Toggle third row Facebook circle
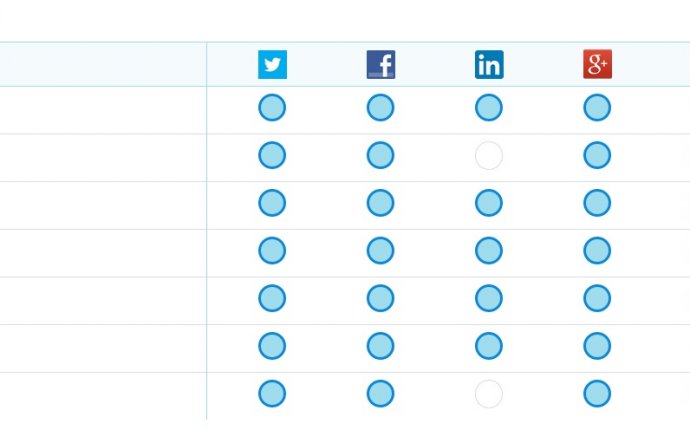690x430 pixels. pos(380,203)
